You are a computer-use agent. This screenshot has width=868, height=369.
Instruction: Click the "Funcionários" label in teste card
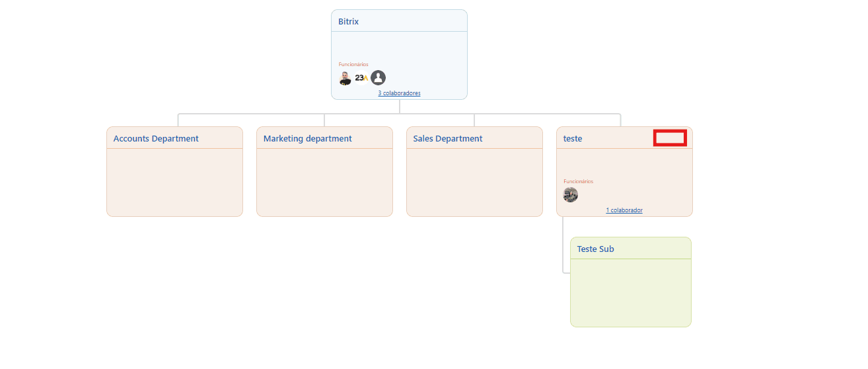(578, 181)
